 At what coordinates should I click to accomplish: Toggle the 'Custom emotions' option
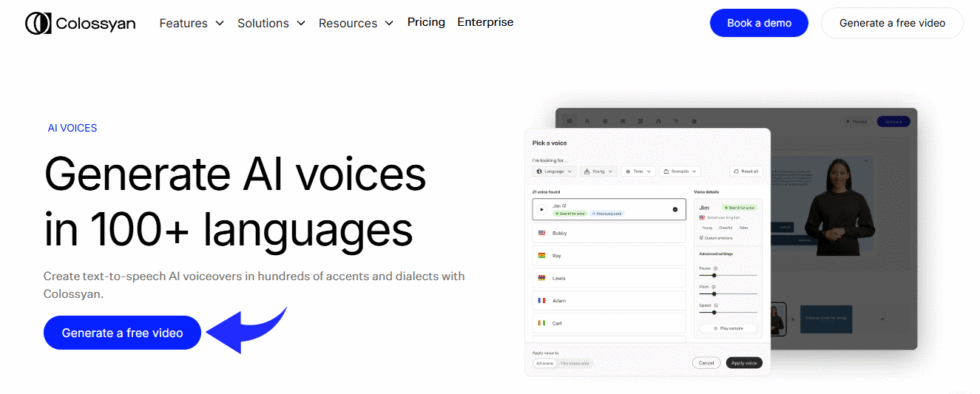716,238
